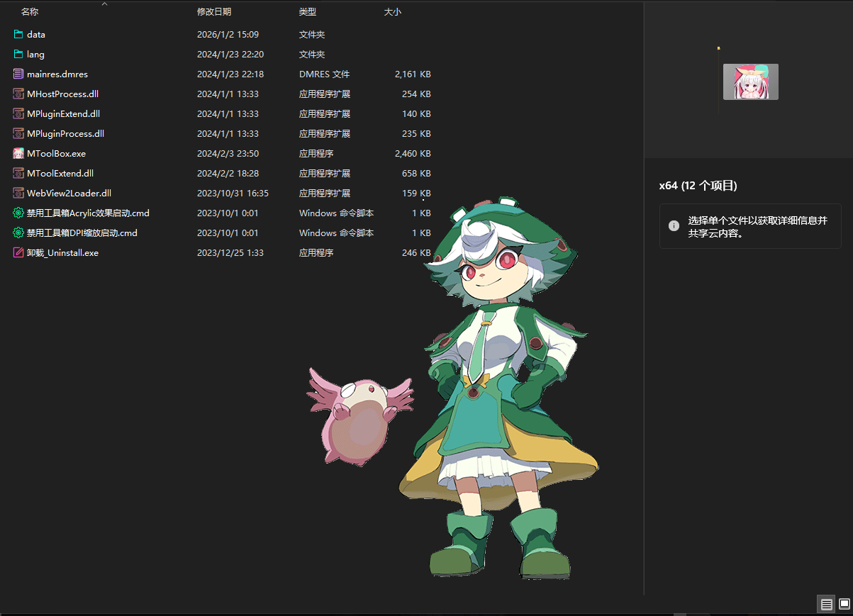The width and height of the screenshot is (853, 616).
Task: Select the MHostProcess.dll file icon
Action: pos(18,94)
